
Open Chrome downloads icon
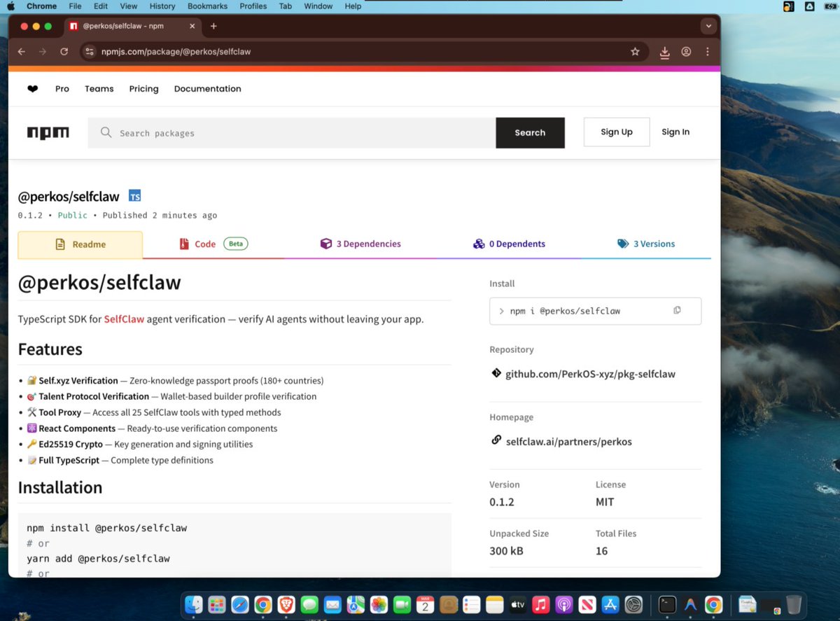coord(664,52)
